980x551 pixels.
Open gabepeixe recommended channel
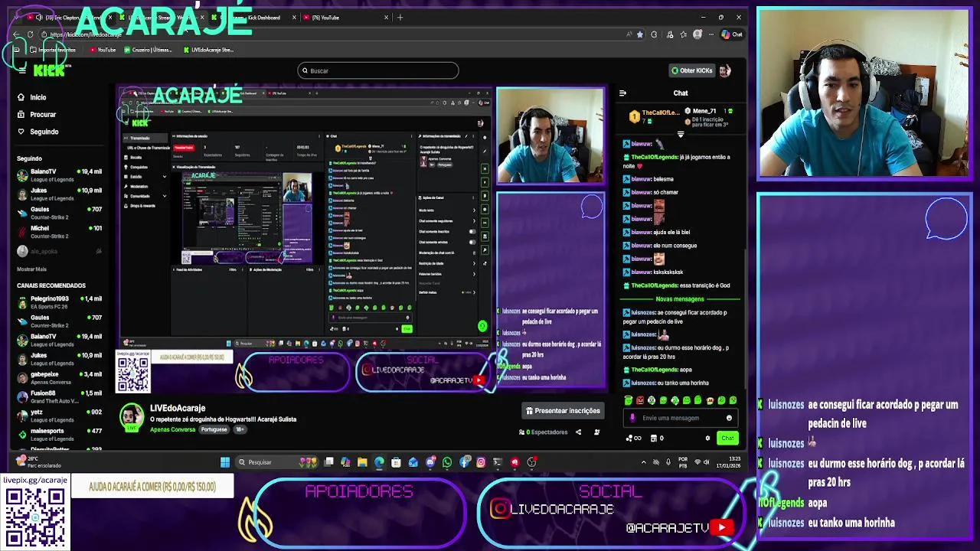coord(60,378)
